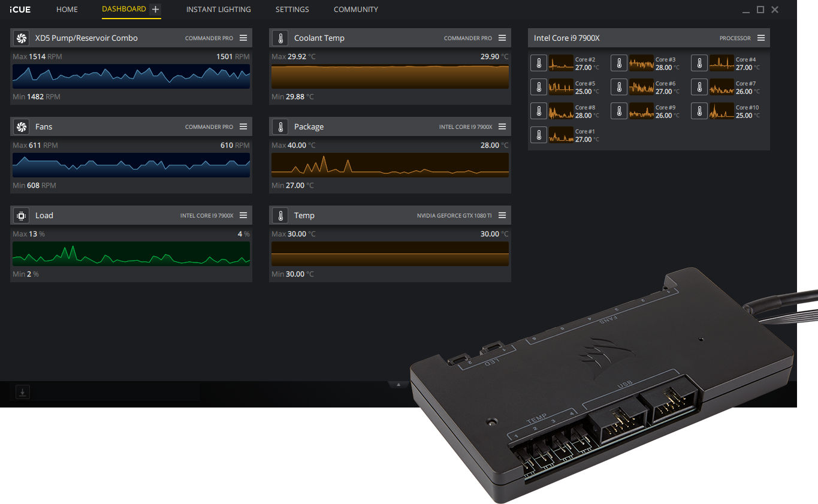Click the Core #5 25.00 °C reading
The width and height of the screenshot is (818, 504).
587,91
